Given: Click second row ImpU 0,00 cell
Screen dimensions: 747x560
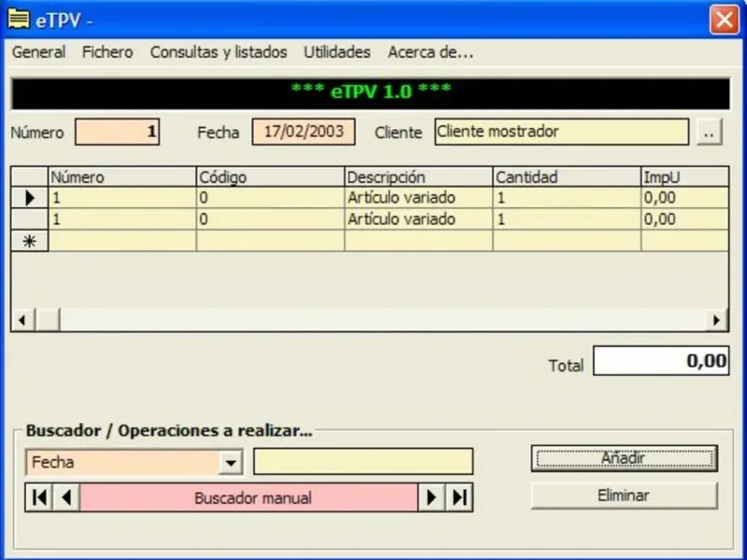Looking at the screenshot, I should click(x=685, y=219).
